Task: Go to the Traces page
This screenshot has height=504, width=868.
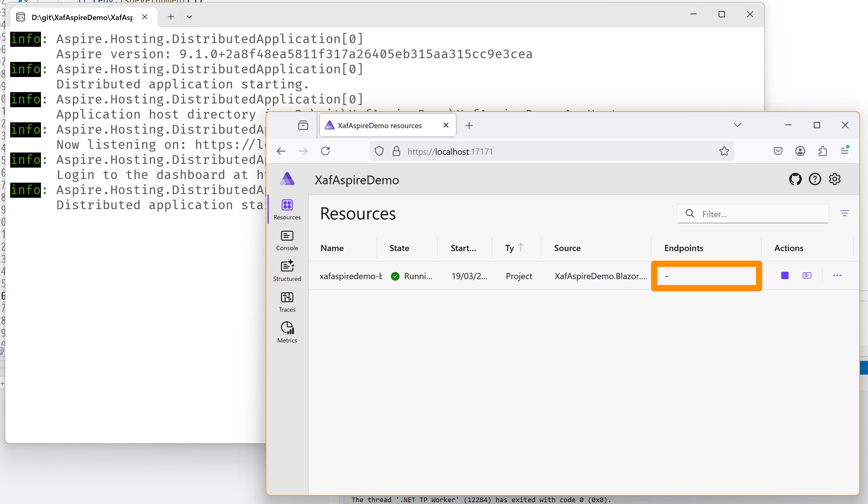Action: click(x=287, y=302)
